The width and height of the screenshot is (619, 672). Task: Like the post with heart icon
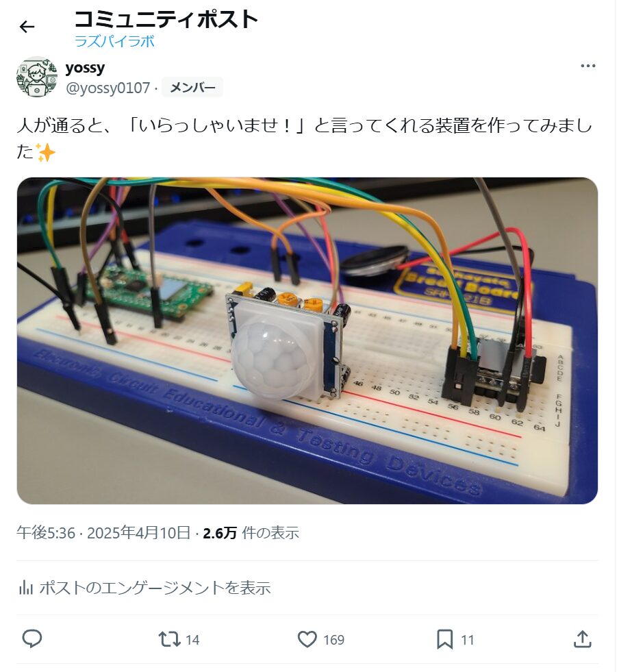coord(307,639)
